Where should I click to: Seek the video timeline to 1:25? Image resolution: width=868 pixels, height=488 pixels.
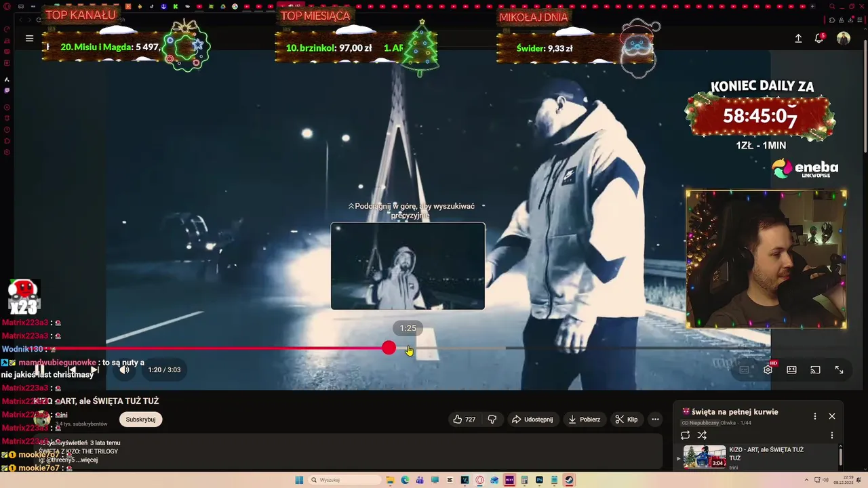pyautogui.click(x=408, y=348)
